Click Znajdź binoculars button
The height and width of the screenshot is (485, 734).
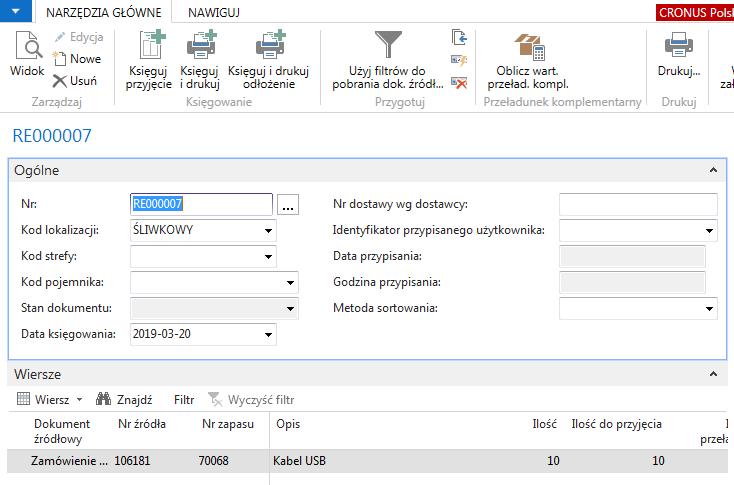(x=124, y=399)
